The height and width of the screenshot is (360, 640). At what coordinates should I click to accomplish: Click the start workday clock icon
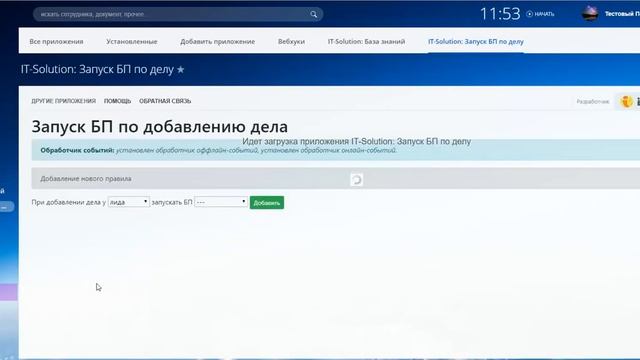tap(529, 14)
